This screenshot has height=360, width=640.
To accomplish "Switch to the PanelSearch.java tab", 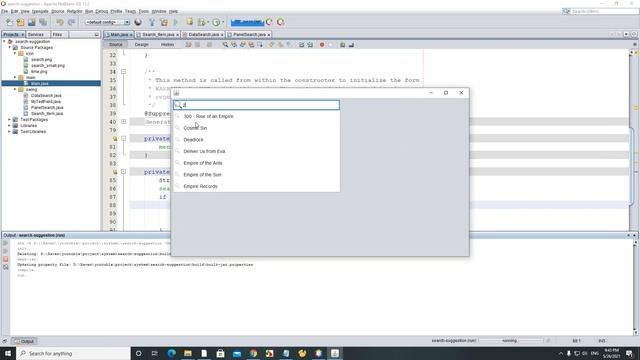I will [249, 35].
